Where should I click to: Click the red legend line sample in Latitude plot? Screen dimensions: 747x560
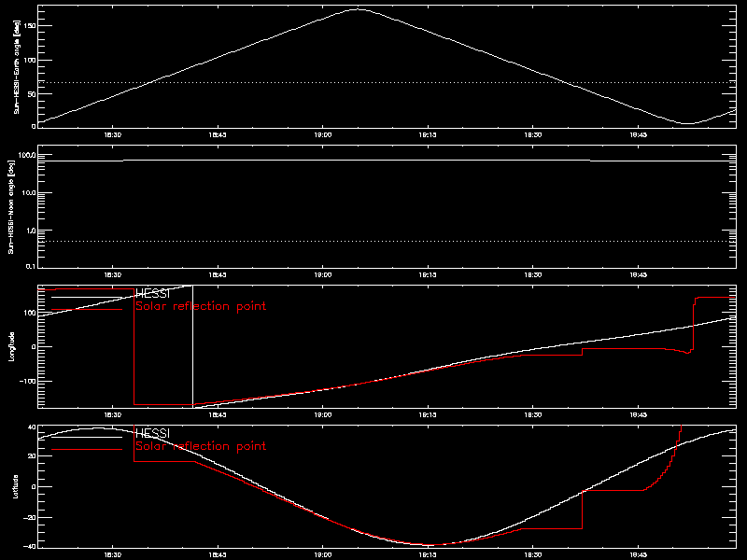87,450
